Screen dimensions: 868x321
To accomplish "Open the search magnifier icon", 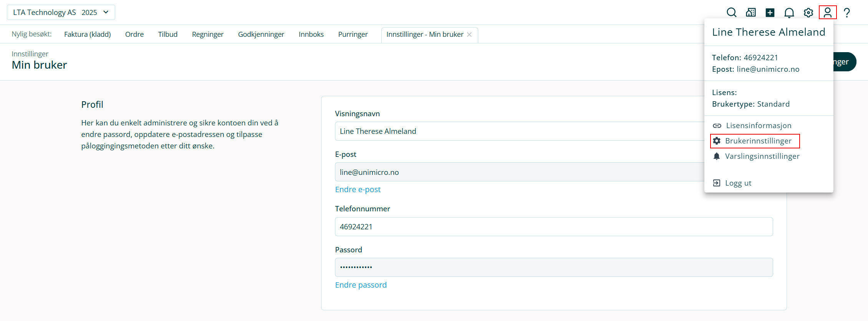I will click(x=731, y=13).
